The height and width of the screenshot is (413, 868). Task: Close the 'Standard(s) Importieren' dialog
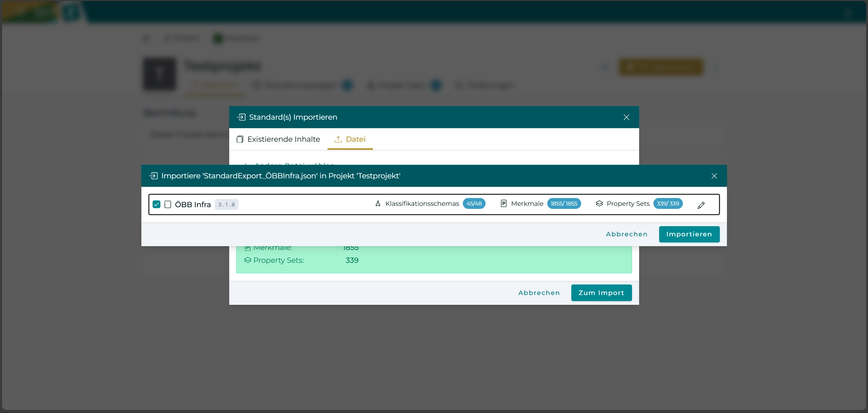626,117
